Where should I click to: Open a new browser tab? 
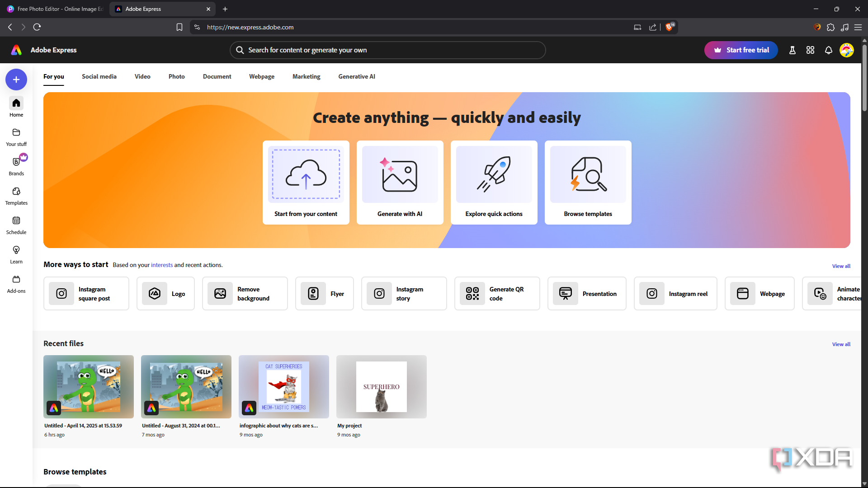pyautogui.click(x=225, y=9)
